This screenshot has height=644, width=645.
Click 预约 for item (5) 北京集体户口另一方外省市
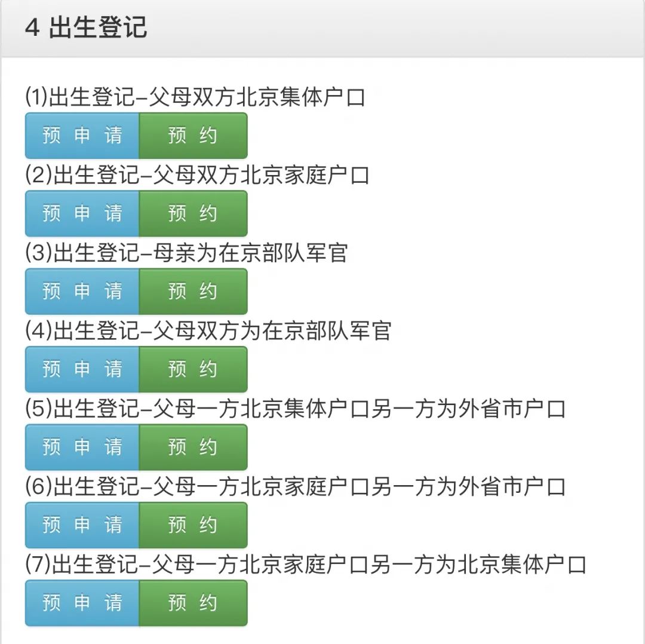pyautogui.click(x=193, y=447)
